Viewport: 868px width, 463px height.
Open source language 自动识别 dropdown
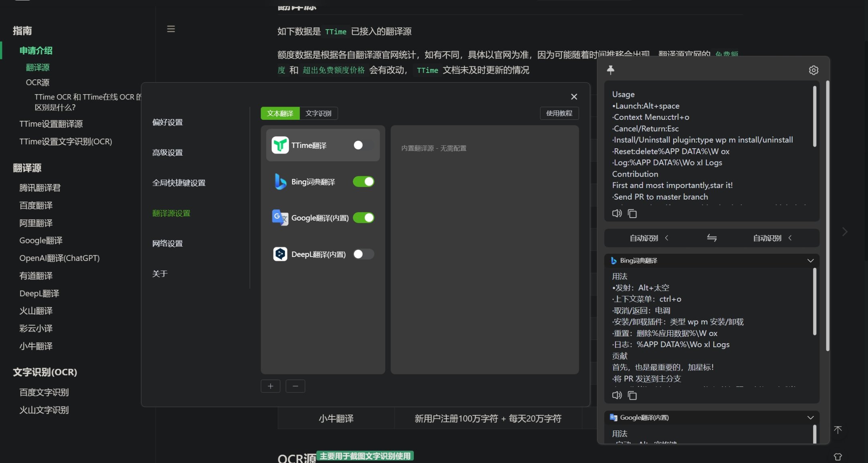pyautogui.click(x=649, y=238)
